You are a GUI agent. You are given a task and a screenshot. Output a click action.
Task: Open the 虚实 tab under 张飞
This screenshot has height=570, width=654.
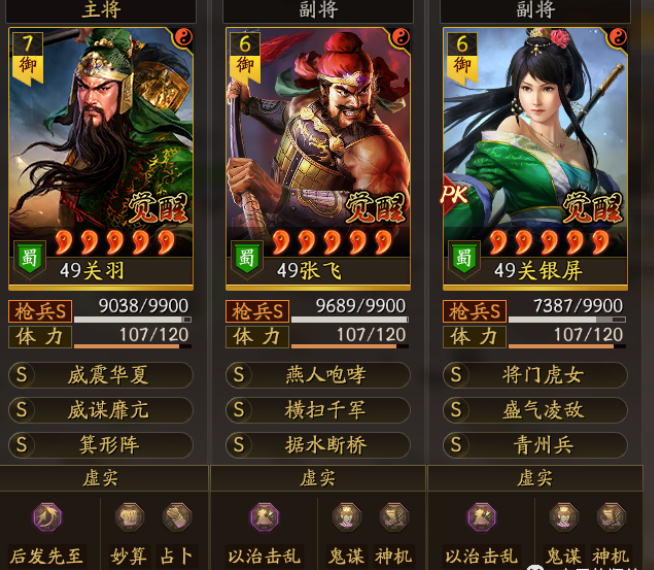[x=318, y=478]
